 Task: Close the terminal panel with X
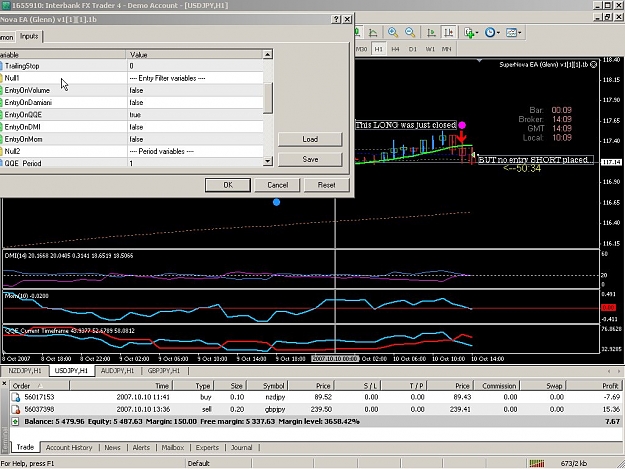click(4, 384)
